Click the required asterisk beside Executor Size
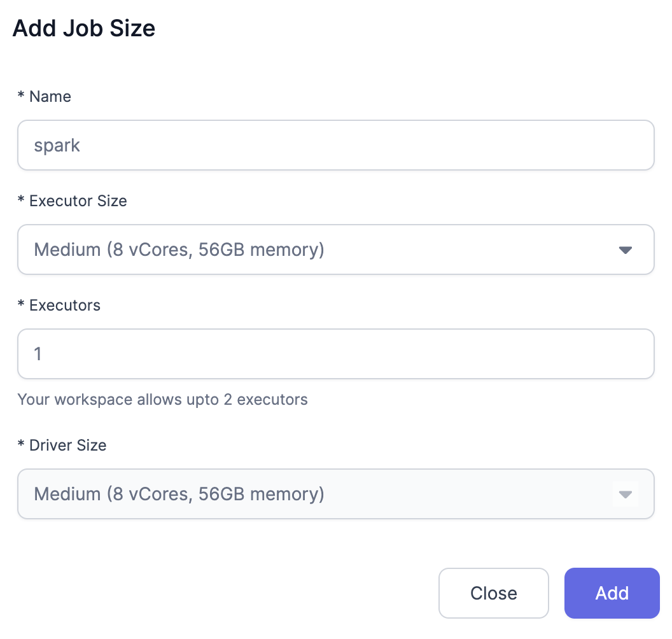 coord(21,201)
